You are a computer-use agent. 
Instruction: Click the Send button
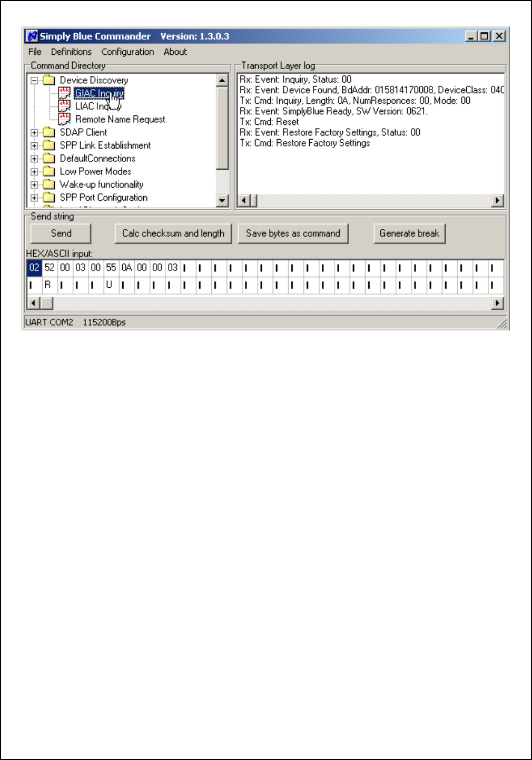61,233
